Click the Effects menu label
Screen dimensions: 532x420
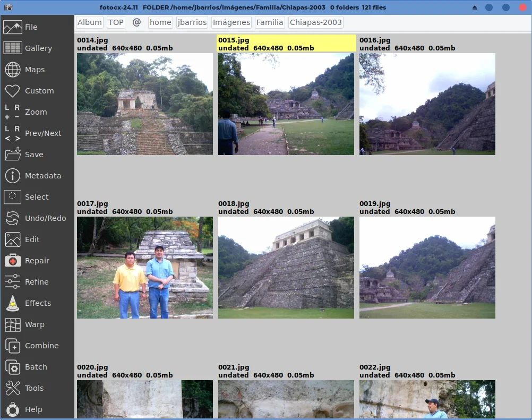point(38,303)
